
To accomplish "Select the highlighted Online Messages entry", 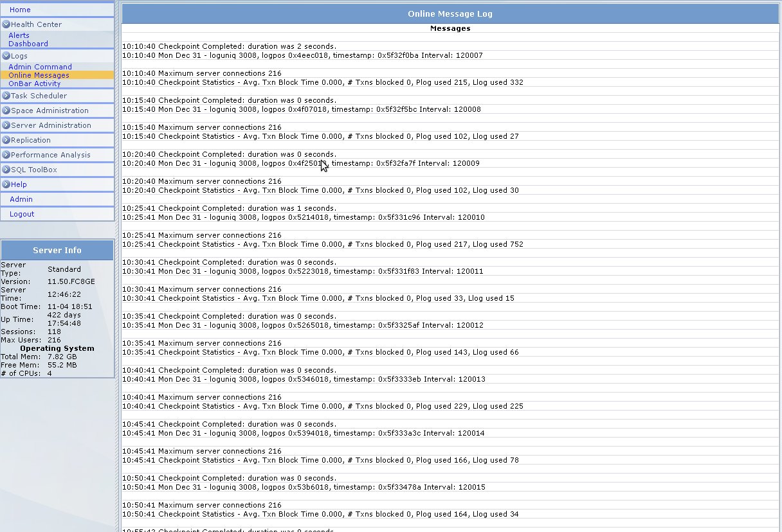I will (39, 75).
